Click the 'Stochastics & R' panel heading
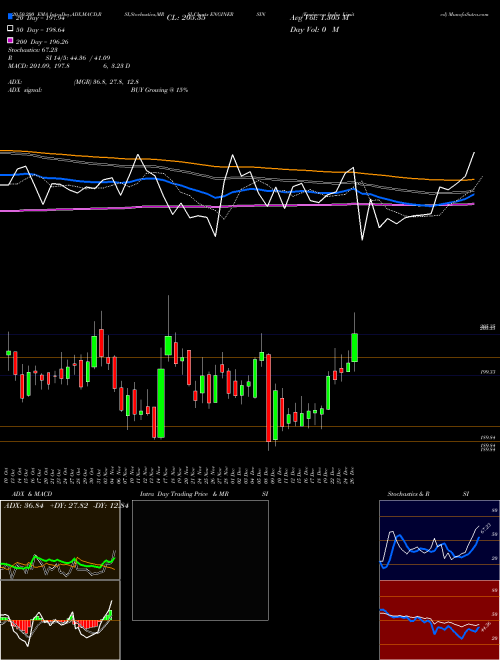Viewport: 500px width, 660px height. point(408,494)
